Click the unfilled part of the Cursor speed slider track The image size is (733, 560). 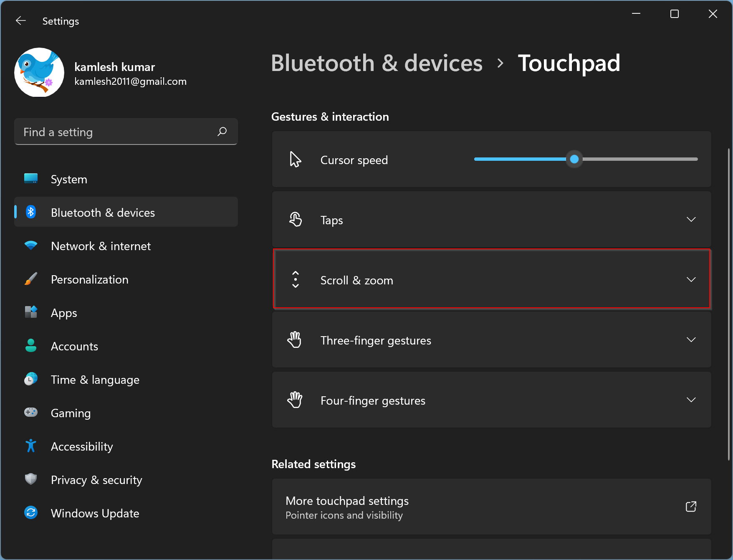(640, 159)
